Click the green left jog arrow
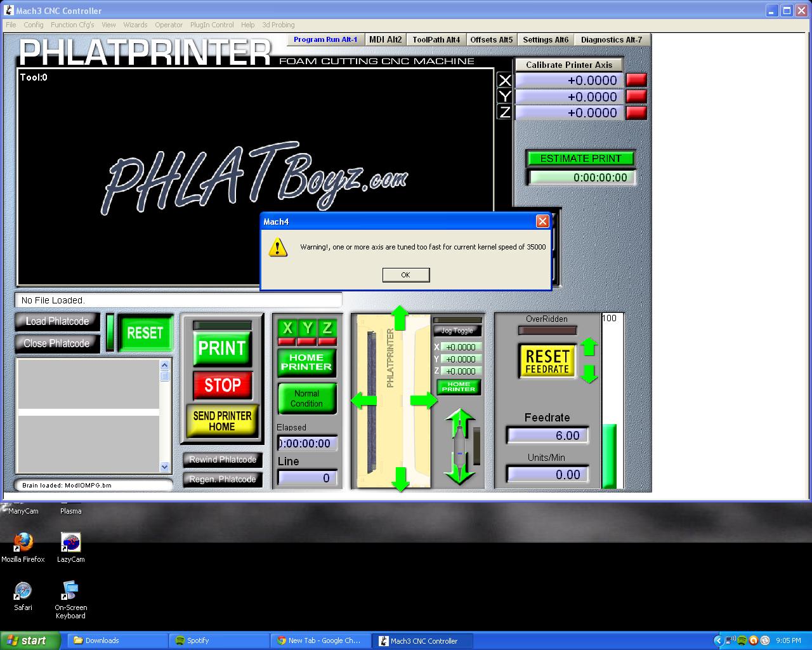The image size is (812, 650). click(x=363, y=401)
